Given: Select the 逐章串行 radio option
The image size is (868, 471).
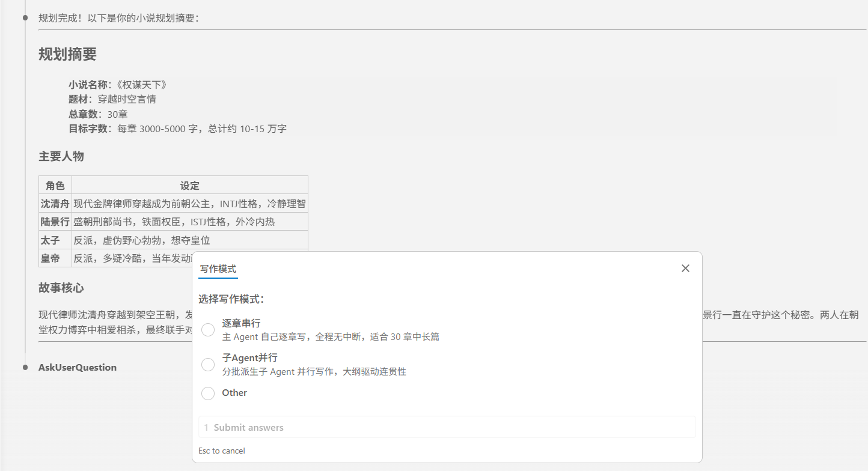Looking at the screenshot, I should (208, 330).
